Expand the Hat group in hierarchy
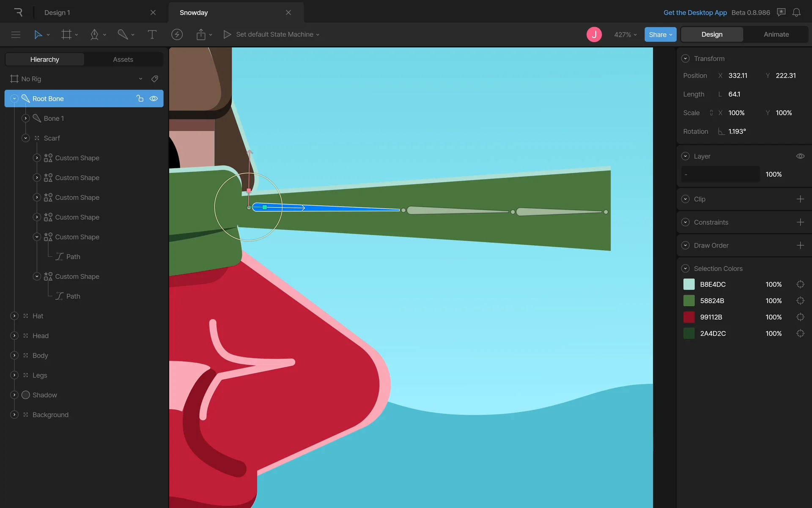Viewport: 812px width, 508px height. coord(14,316)
